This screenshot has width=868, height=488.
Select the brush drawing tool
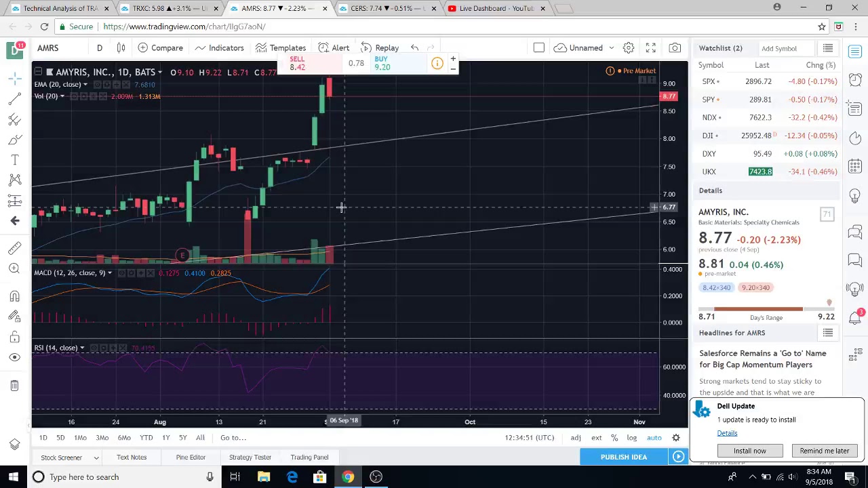[x=14, y=140]
